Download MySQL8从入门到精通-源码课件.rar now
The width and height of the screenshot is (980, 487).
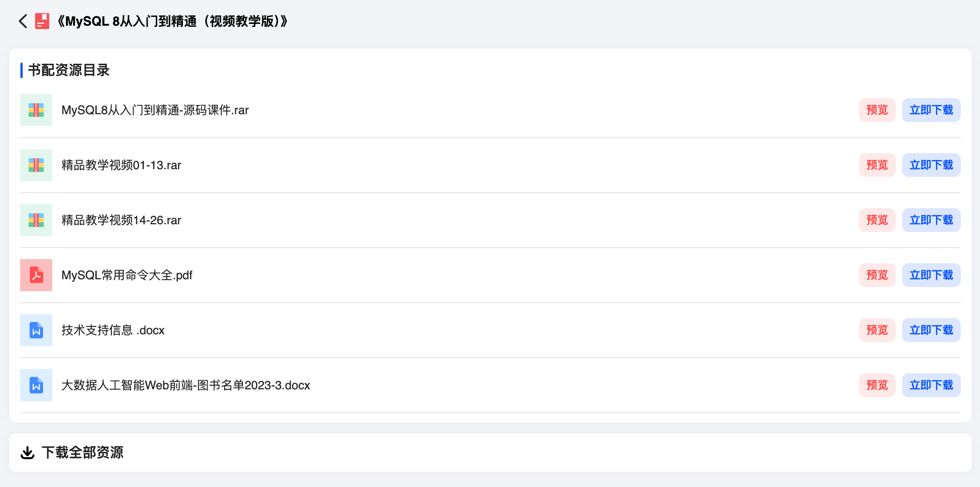pos(931,110)
